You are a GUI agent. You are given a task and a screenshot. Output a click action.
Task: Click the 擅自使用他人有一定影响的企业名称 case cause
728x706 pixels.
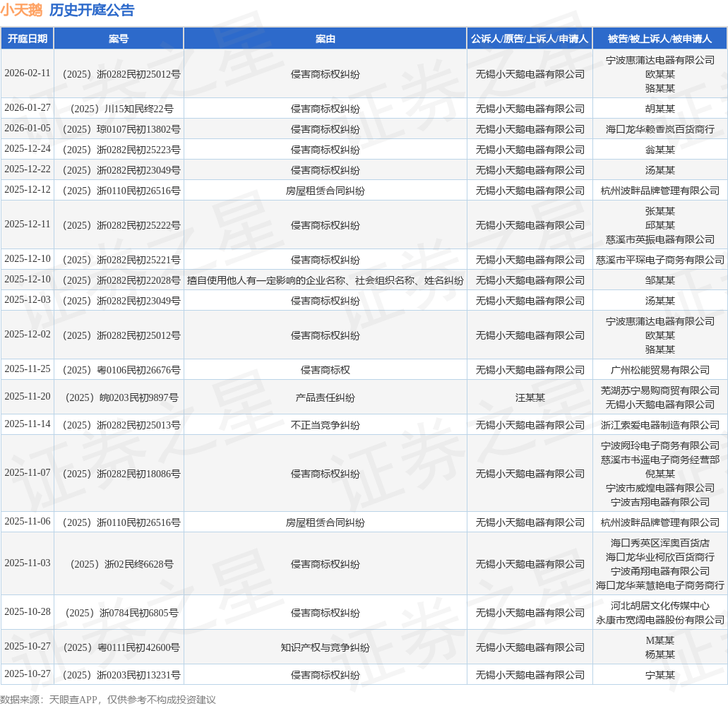click(325, 280)
